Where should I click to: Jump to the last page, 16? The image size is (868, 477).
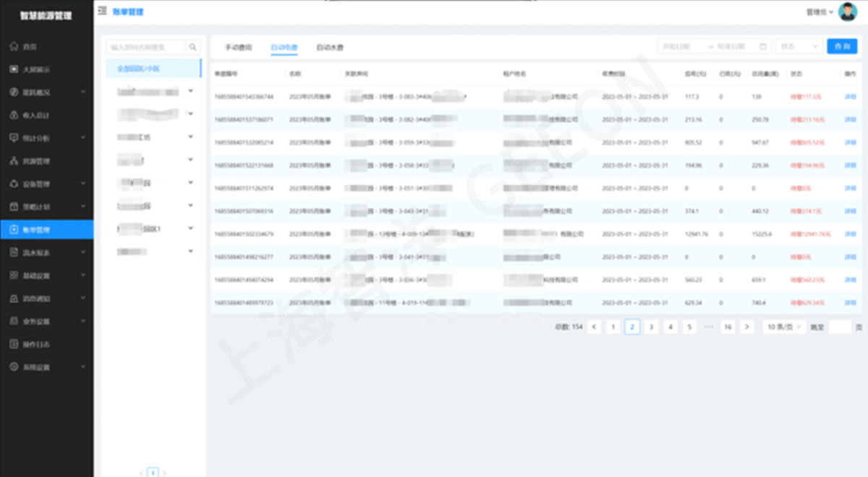[x=728, y=327]
